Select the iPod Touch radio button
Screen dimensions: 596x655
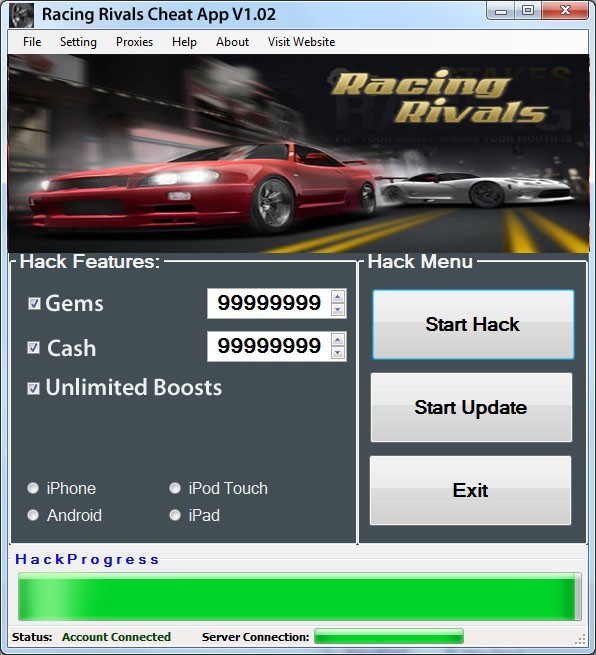point(175,488)
